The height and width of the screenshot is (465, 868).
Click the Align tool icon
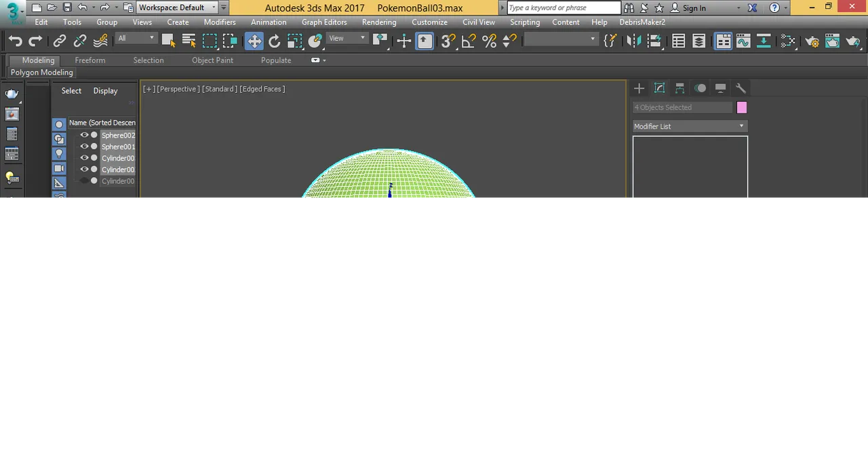coord(654,41)
